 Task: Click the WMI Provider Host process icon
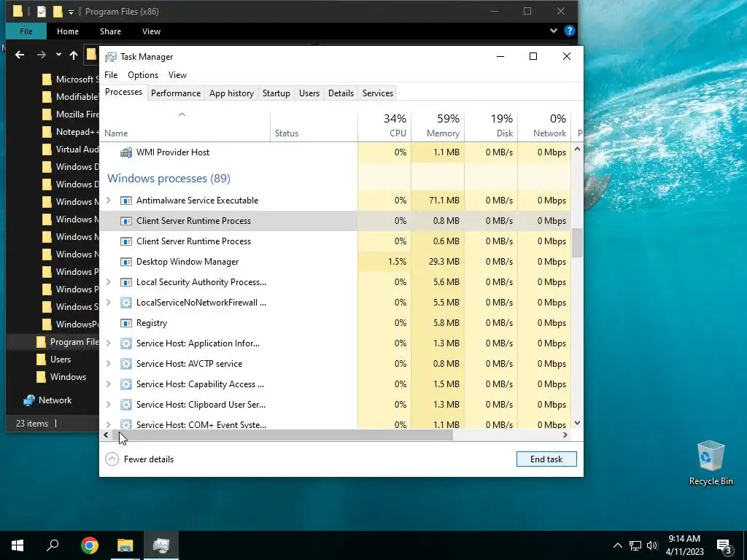(125, 152)
